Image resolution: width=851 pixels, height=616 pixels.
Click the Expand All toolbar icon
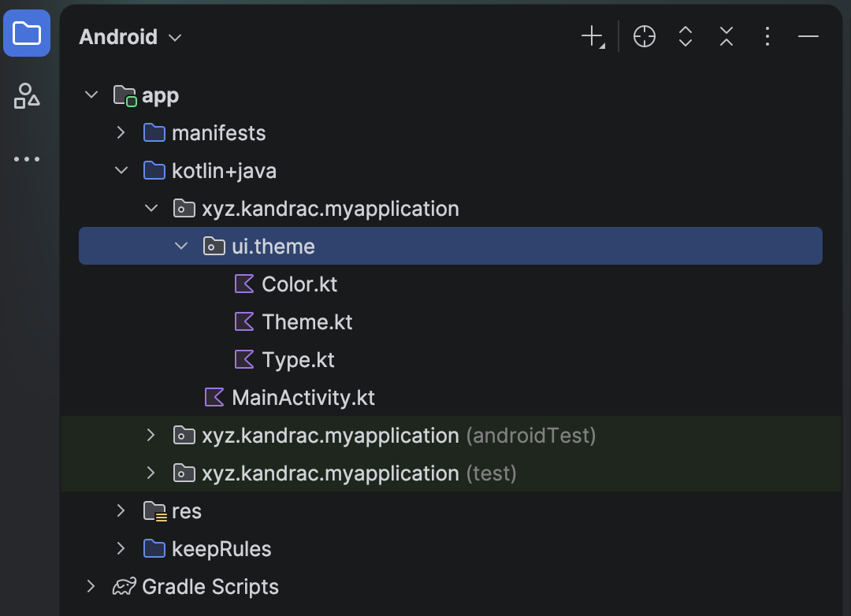tap(686, 37)
